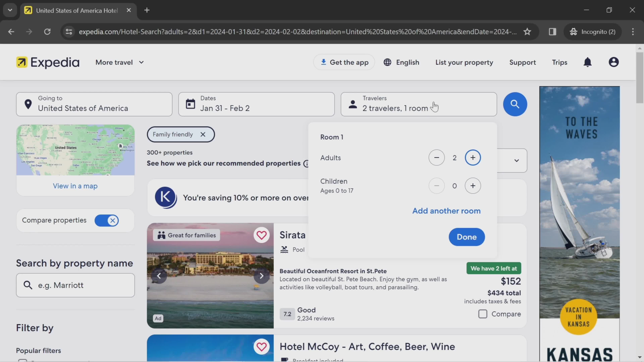The image size is (644, 362).
Task: Click Get the app button
Action: click(344, 62)
